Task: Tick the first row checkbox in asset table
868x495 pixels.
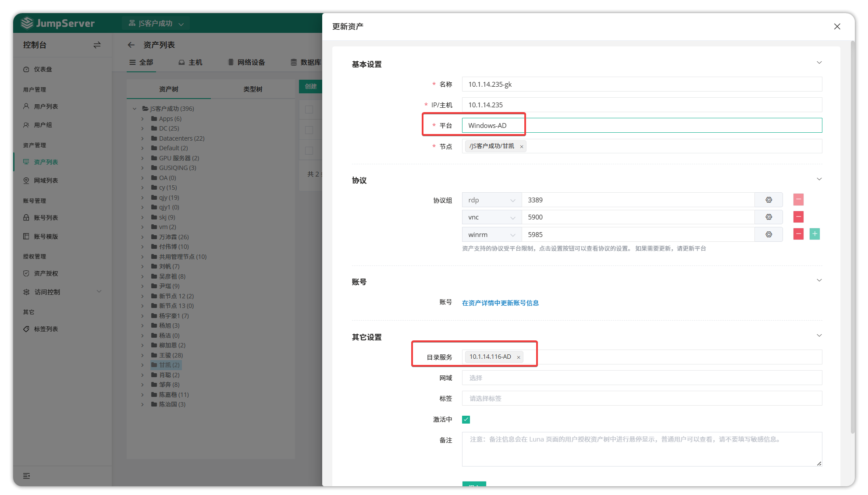Action: tap(309, 110)
